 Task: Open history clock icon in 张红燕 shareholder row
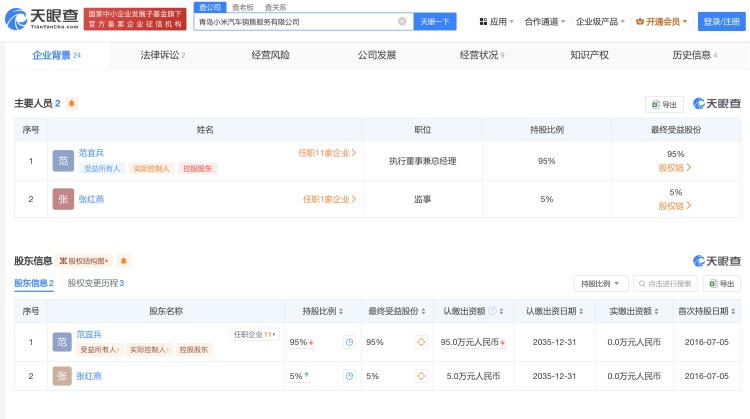[350, 376]
